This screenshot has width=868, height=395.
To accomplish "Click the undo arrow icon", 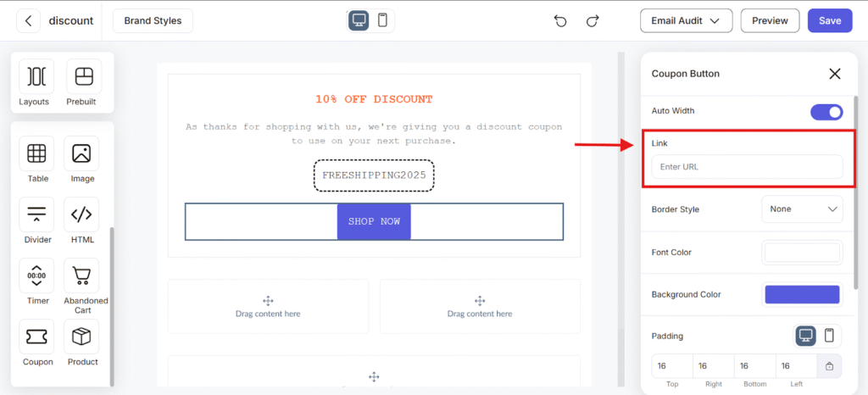I will pos(560,21).
